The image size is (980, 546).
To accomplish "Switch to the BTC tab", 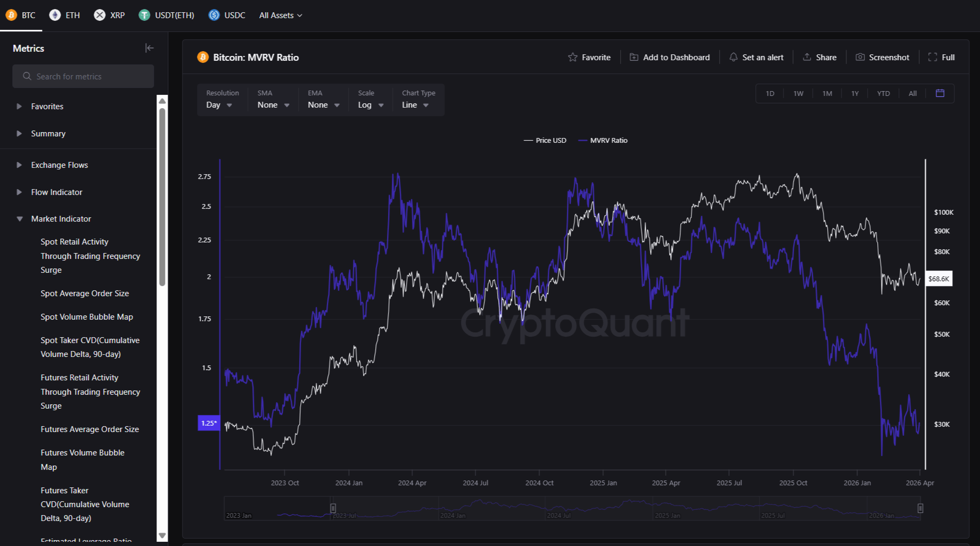I will pyautogui.click(x=21, y=15).
